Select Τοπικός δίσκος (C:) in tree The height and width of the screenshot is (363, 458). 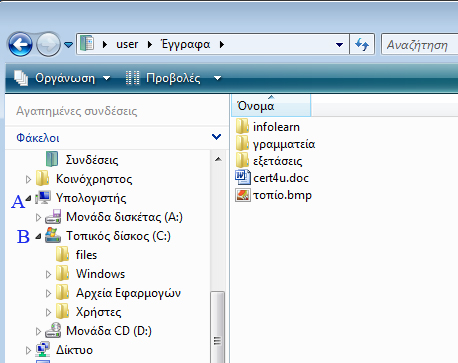(x=118, y=236)
